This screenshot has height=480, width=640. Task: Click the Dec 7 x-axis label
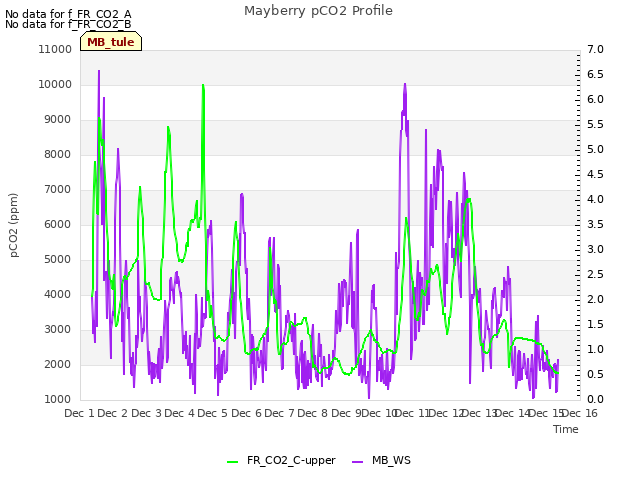[x=279, y=413]
